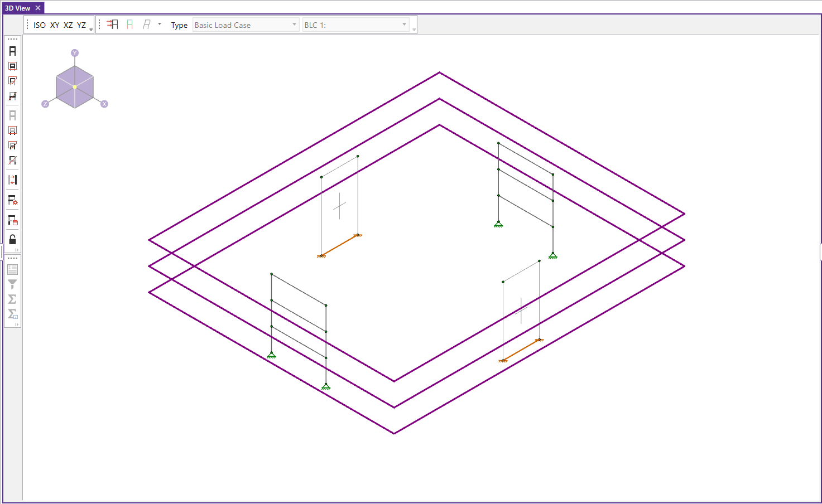Switch to XY plane view
The image size is (822, 504).
pos(55,25)
